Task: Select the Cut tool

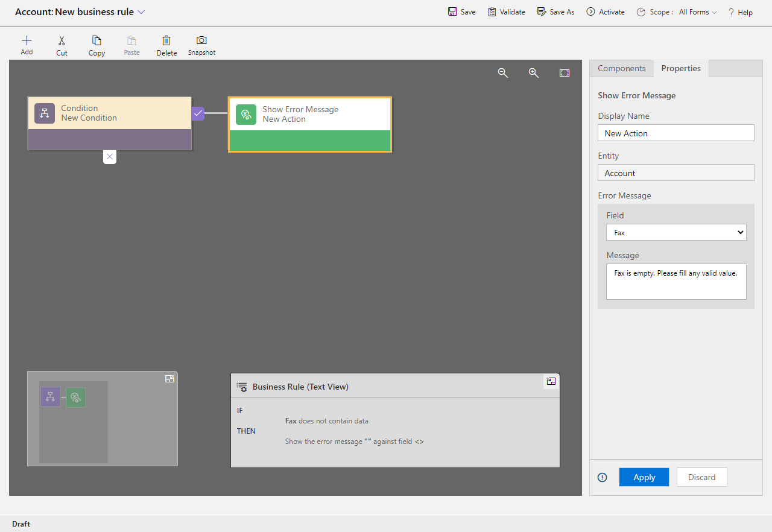Action: tap(62, 45)
